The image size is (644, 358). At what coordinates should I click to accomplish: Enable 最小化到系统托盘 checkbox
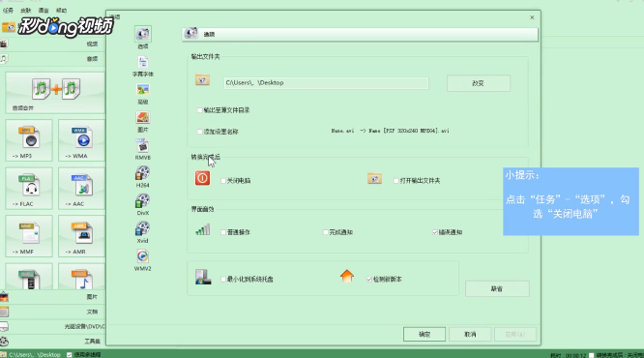click(223, 279)
